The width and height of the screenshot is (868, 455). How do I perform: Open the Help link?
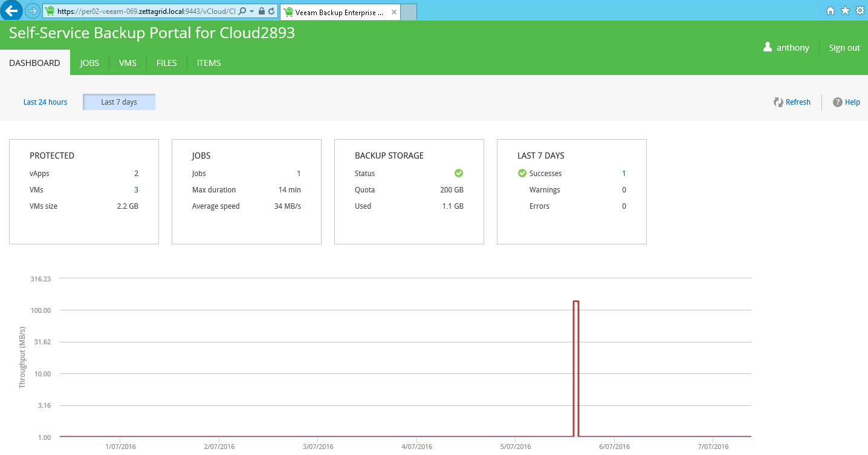(852, 102)
